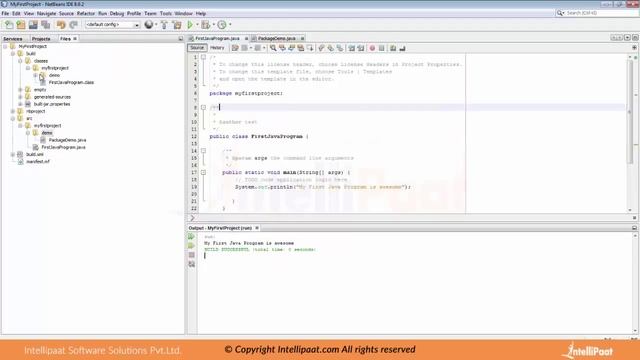Click the Find Selection magnifier icon

[x=273, y=48]
